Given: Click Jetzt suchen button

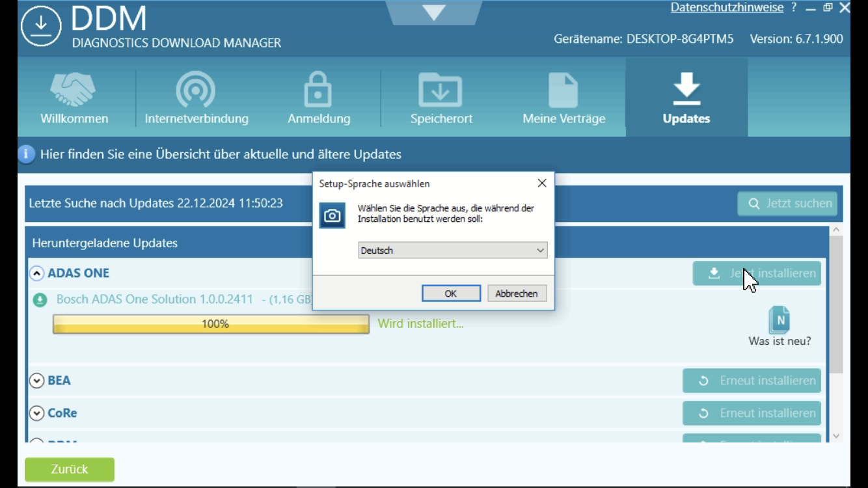Looking at the screenshot, I should tap(787, 204).
